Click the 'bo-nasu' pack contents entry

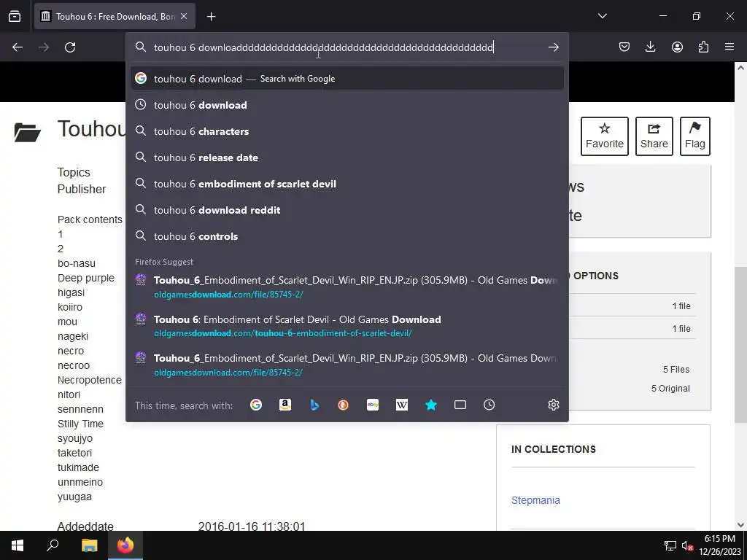tap(76, 263)
